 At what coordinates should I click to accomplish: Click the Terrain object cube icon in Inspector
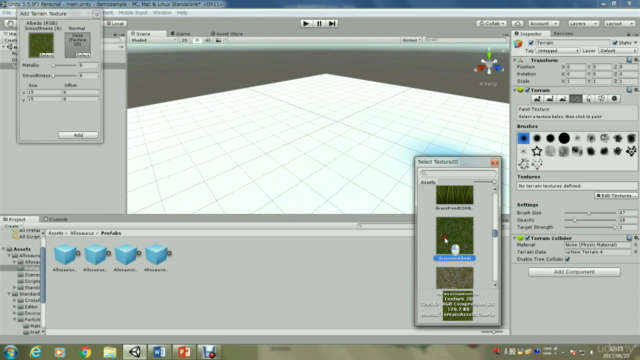pyautogui.click(x=518, y=43)
